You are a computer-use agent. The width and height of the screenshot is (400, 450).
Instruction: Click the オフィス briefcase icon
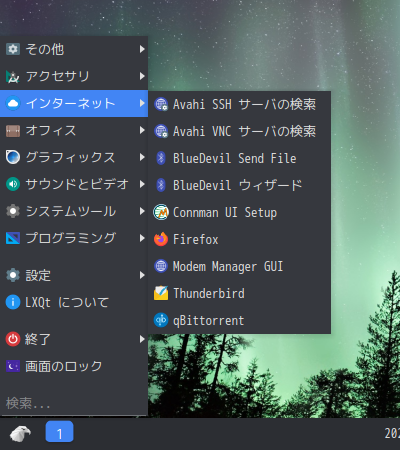point(13,131)
